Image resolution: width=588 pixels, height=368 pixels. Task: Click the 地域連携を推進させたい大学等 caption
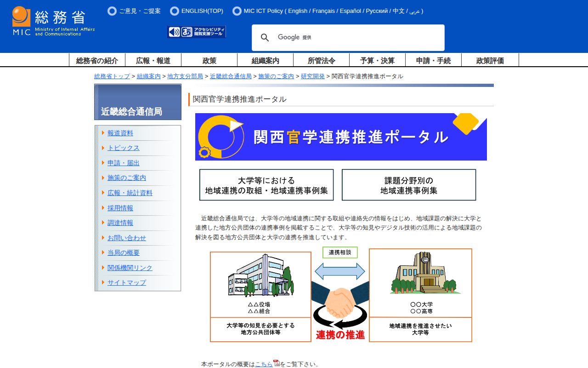421,329
